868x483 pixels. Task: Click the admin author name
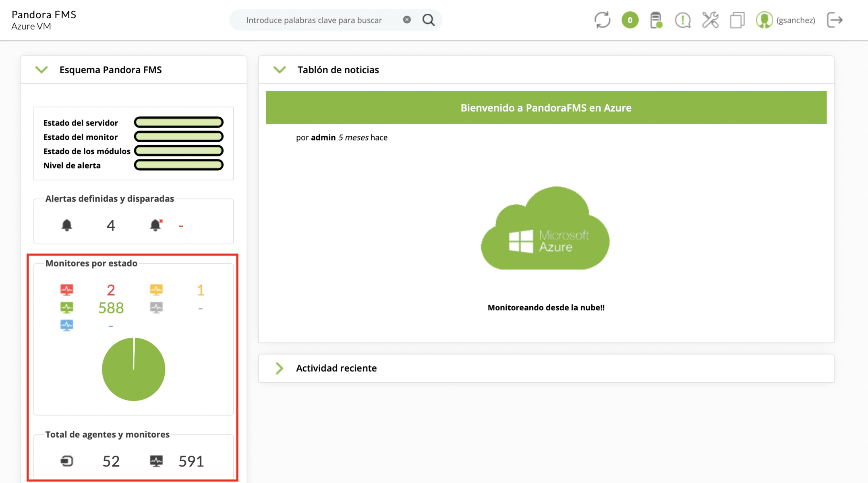click(323, 138)
